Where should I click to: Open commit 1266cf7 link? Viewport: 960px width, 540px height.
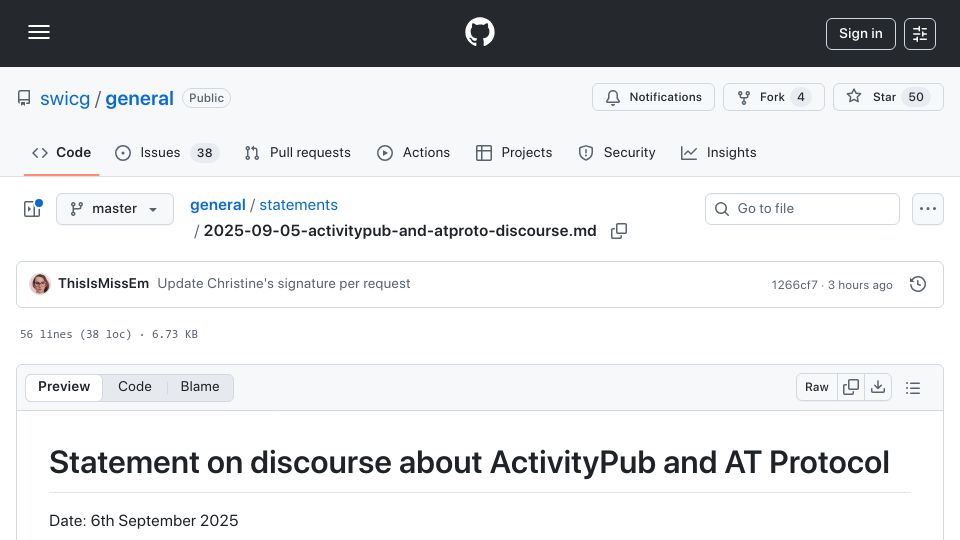[794, 285]
